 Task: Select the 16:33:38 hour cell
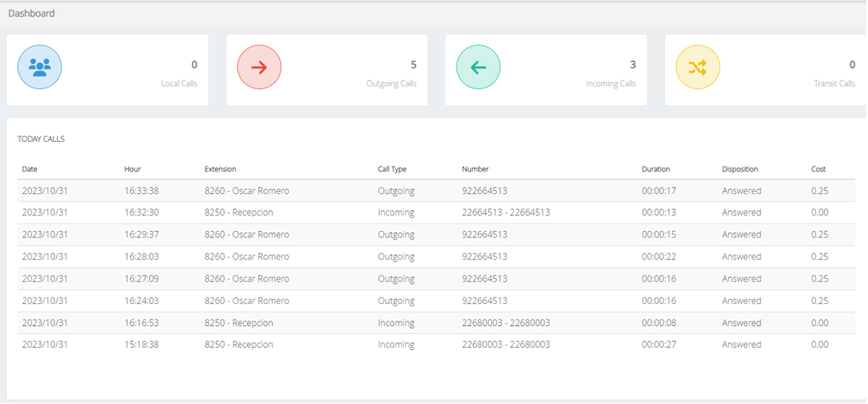(x=142, y=191)
